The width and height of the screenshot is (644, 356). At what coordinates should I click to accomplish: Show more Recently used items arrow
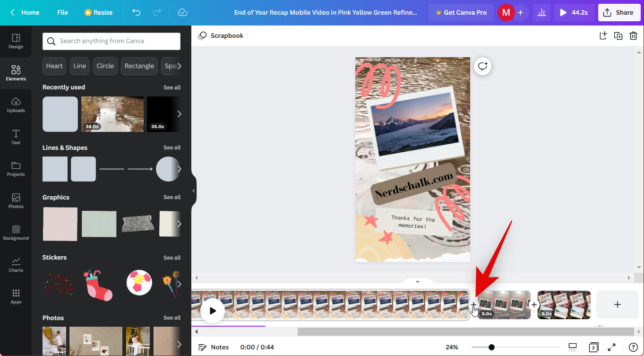[179, 114]
